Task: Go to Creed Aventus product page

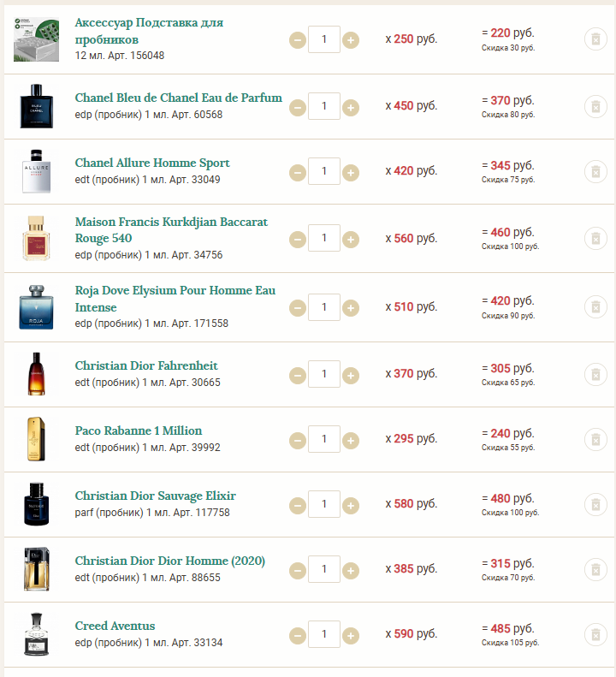Action: (115, 626)
